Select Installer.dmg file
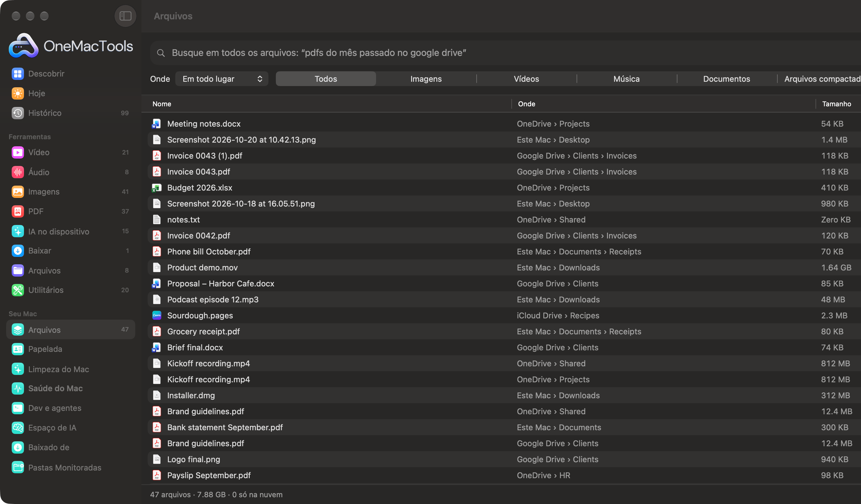The image size is (861, 504). (504, 396)
